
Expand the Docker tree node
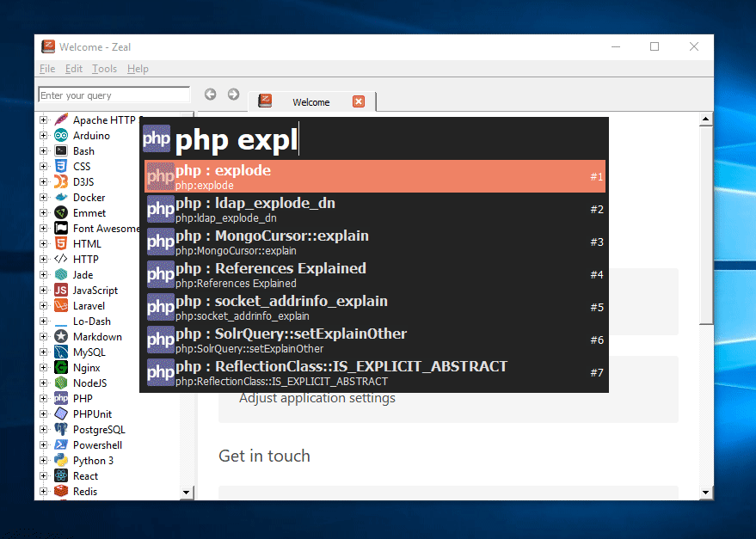pos(43,197)
